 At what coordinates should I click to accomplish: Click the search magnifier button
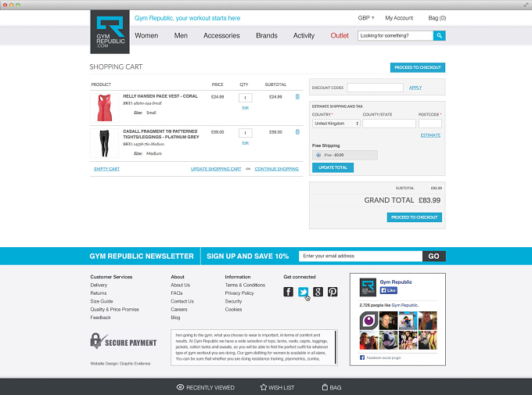(x=439, y=36)
